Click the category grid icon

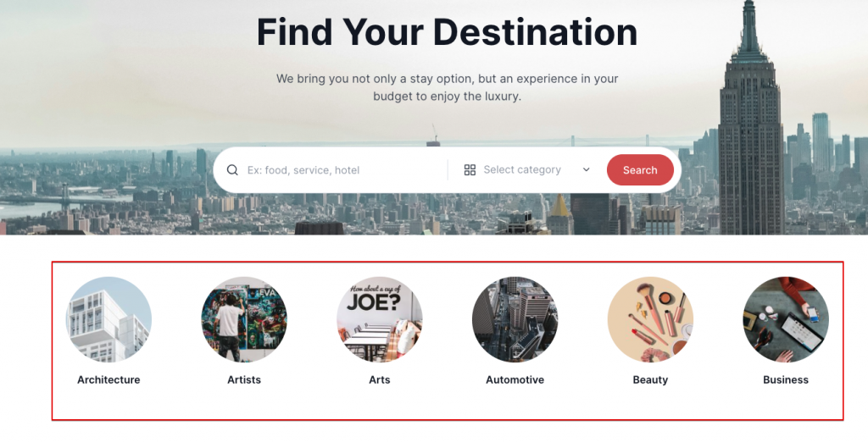click(470, 170)
